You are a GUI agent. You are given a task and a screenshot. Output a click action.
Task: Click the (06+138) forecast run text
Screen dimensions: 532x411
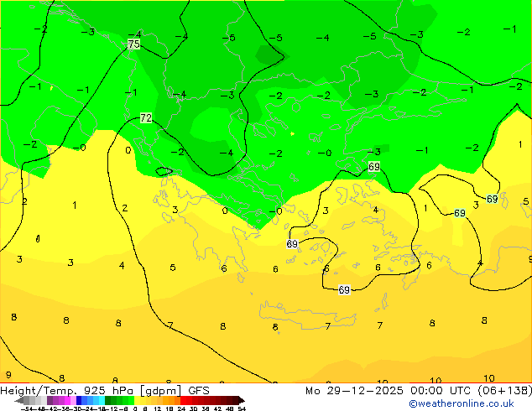(505, 391)
